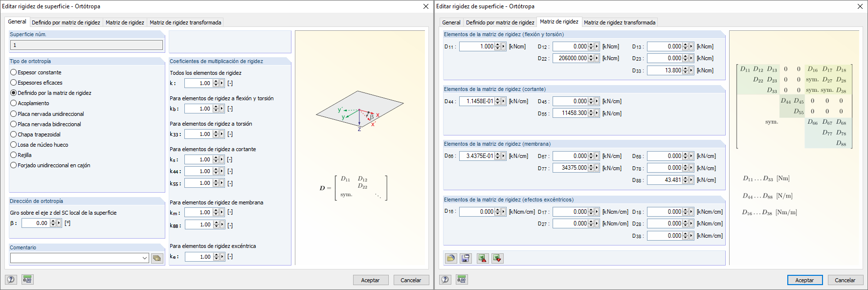The height and width of the screenshot is (290, 868).
Task: Select Rejilla orthotropy option
Action: tap(21, 155)
